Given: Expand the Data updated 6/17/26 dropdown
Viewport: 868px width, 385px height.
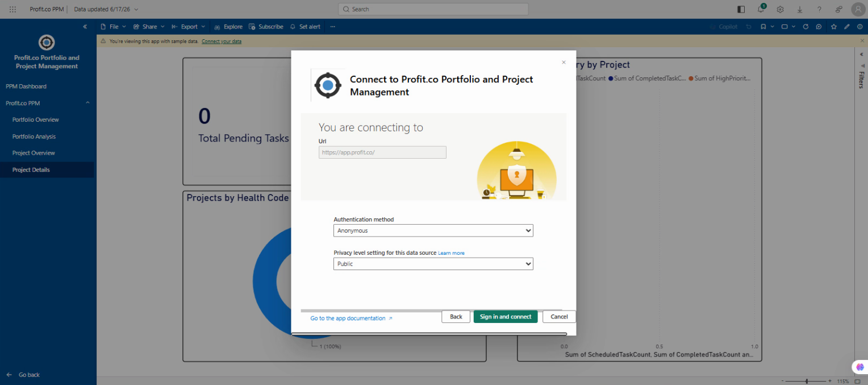Looking at the screenshot, I should click(106, 9).
